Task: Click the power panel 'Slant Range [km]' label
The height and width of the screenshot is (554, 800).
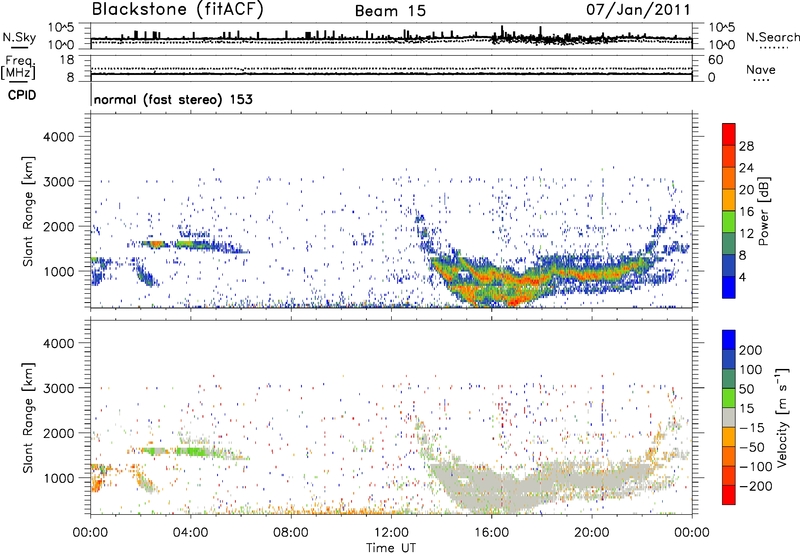Action: click(28, 212)
